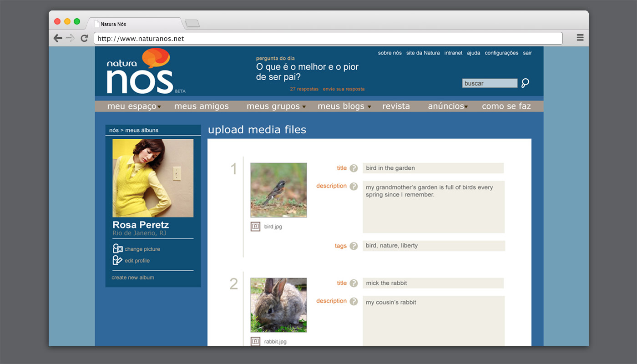The image size is (637, 364).
Task: Click title field 'bird in the garden'
Action: coord(433,168)
